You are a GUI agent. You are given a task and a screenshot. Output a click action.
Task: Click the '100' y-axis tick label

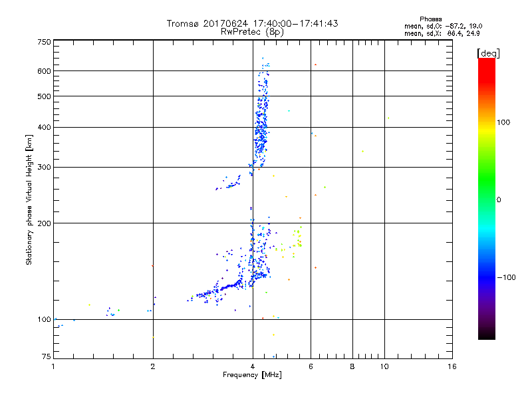coord(44,320)
